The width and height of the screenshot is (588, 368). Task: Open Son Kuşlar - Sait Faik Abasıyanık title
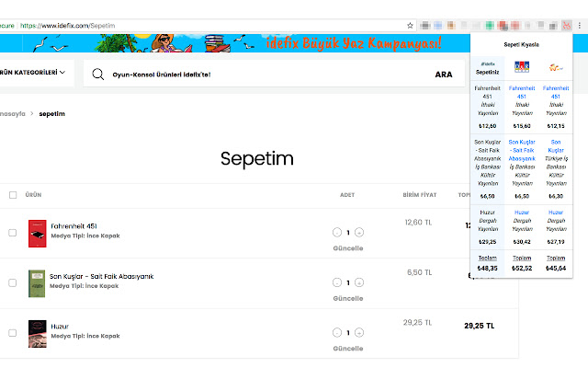102,276
